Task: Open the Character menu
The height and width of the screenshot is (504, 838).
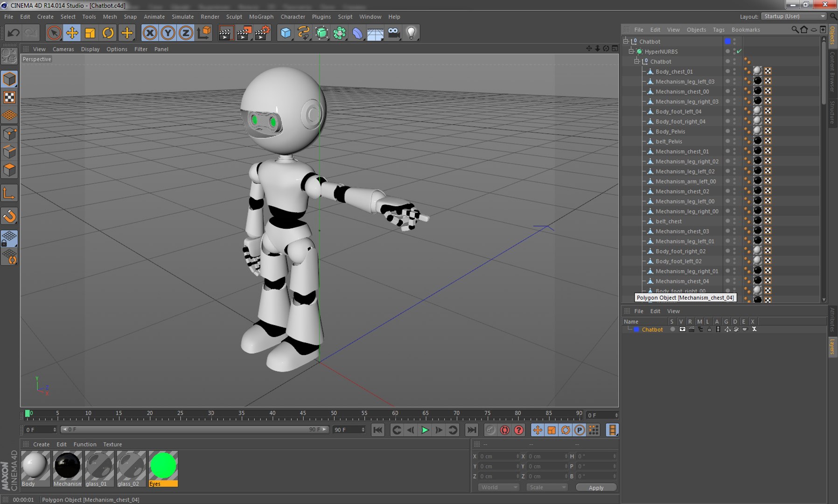Action: (x=293, y=17)
